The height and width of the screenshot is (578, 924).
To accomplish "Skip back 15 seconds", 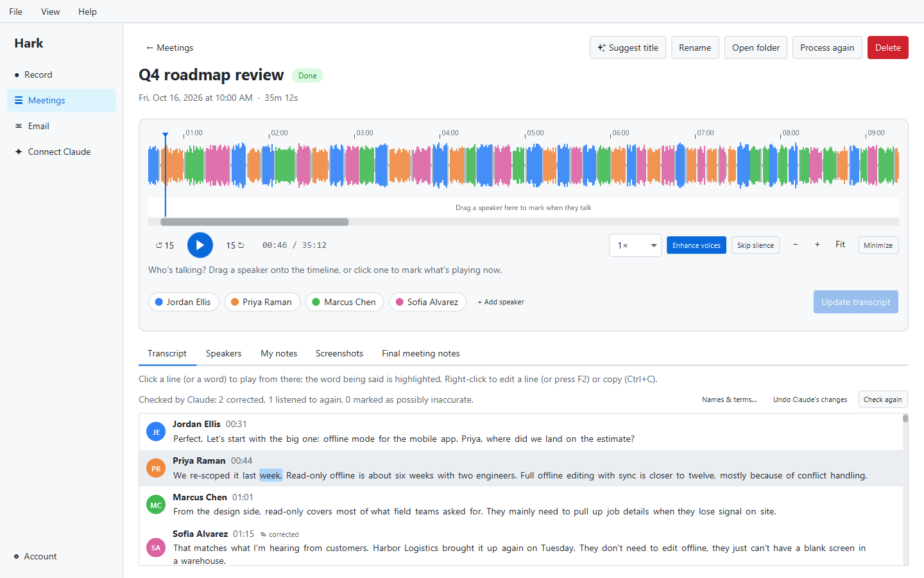I will 165,245.
